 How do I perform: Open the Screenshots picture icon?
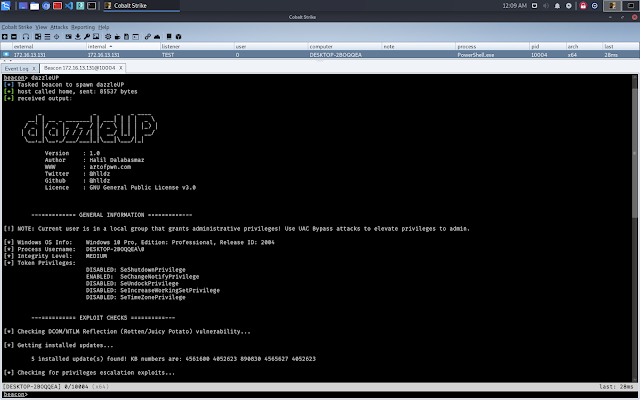click(x=96, y=37)
